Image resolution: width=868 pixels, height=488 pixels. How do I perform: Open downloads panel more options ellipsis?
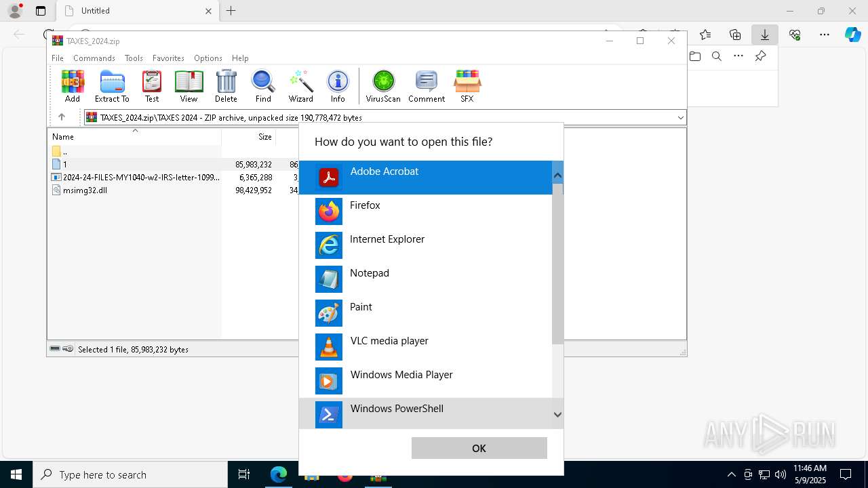coord(738,56)
